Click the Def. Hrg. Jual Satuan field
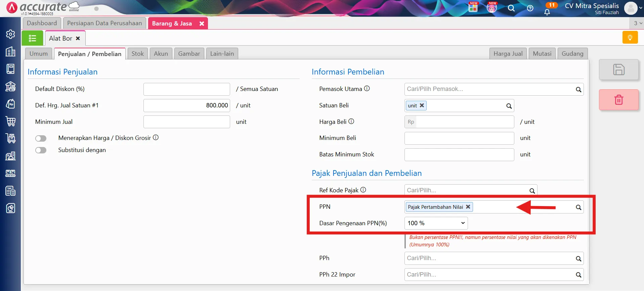The width and height of the screenshot is (644, 291). coord(186,105)
